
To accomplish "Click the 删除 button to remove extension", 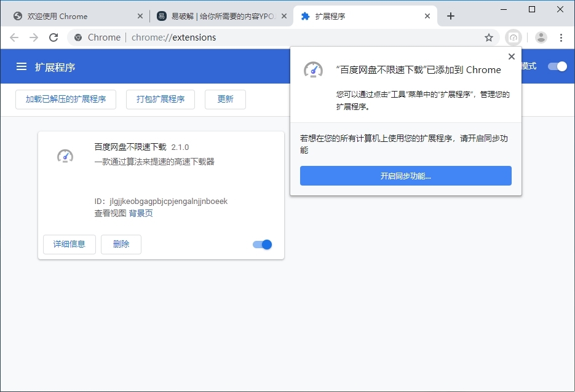I will [121, 244].
